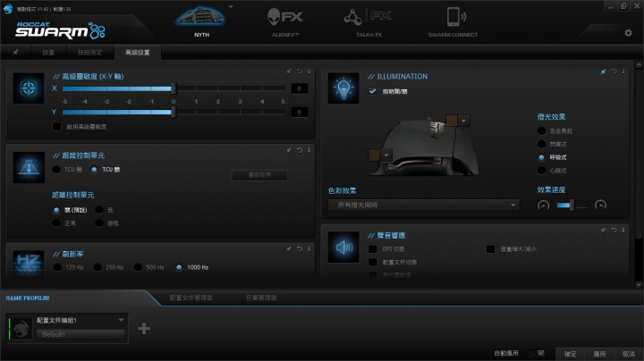644x361 pixels.
Task: Open the Profile Manager tab
Action: 191,298
